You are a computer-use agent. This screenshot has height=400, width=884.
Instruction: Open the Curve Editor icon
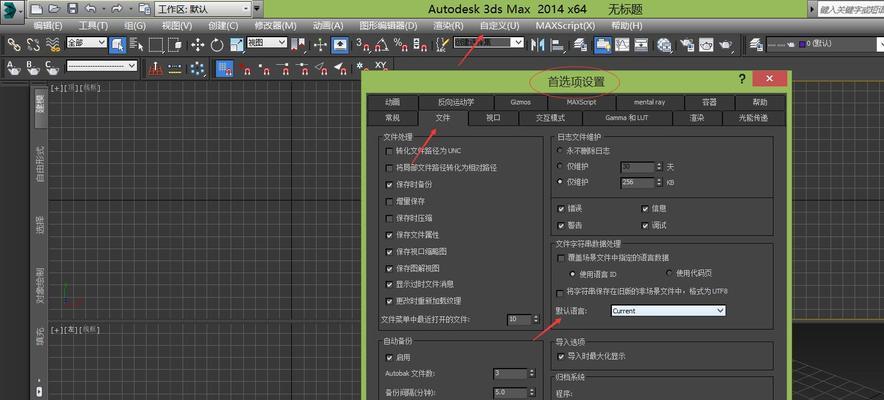pyautogui.click(x=622, y=45)
